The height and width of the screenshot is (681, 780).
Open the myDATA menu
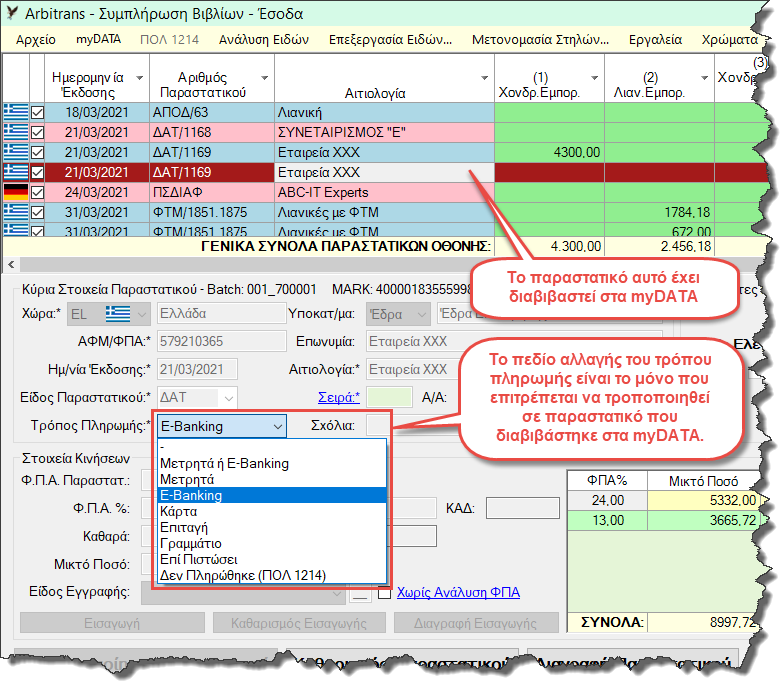[x=98, y=39]
